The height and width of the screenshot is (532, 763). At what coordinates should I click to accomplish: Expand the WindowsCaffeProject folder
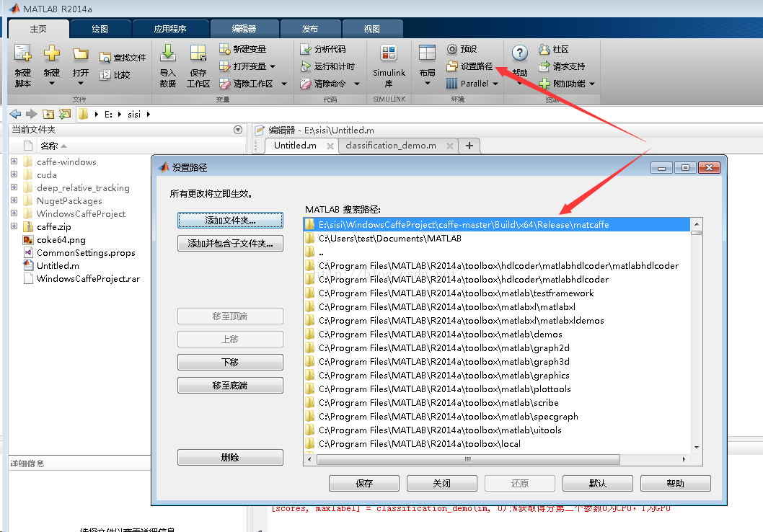(14, 213)
